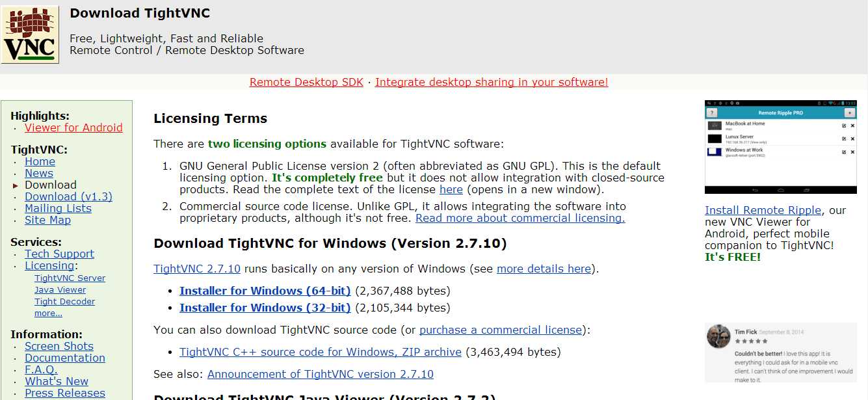The height and width of the screenshot is (400, 868).
Task: Open the Remote Desktop SDK link
Action: point(306,82)
